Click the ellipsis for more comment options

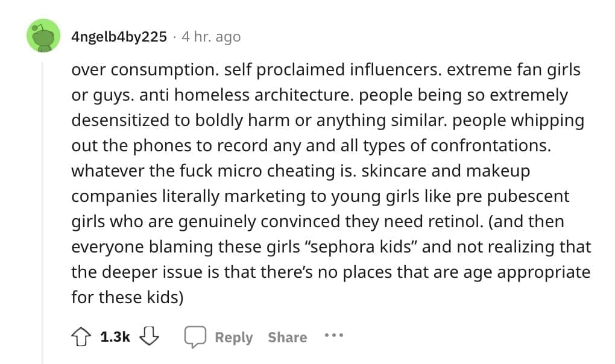tap(334, 337)
